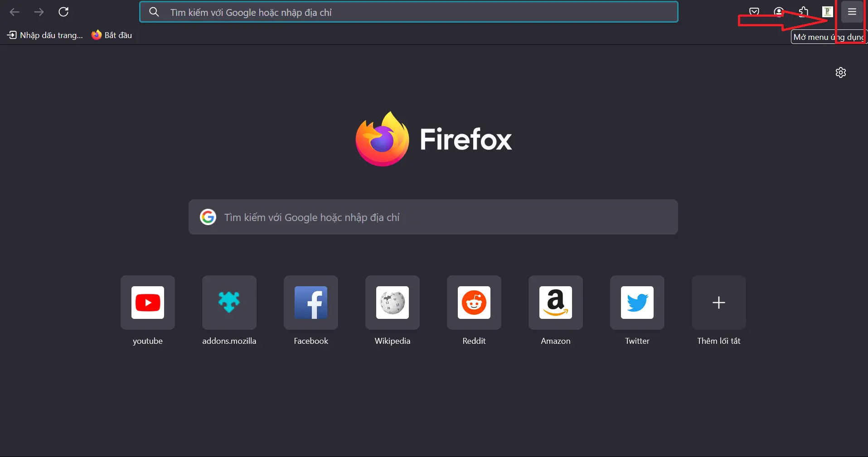Focus the top address bar field
This screenshot has width=868, height=457.
tap(409, 12)
